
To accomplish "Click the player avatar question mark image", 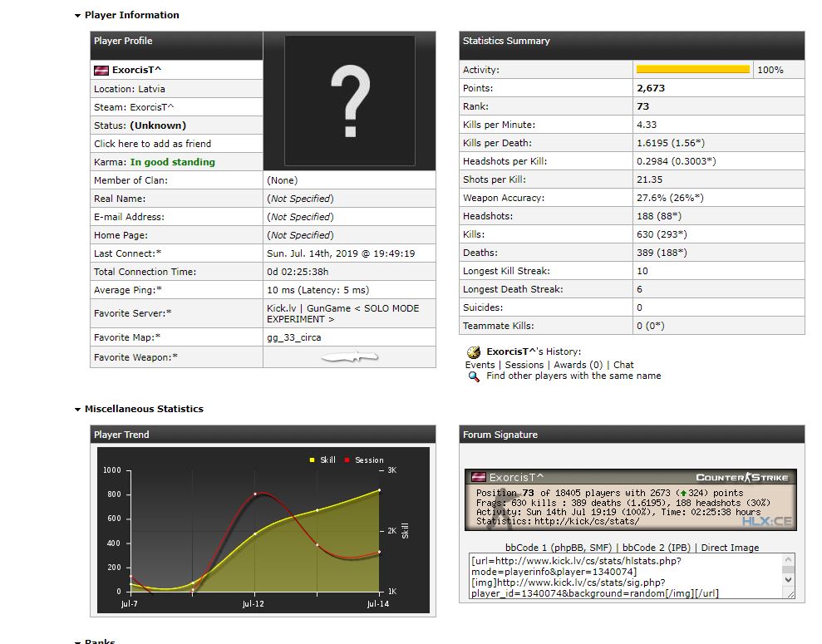I will click(350, 101).
